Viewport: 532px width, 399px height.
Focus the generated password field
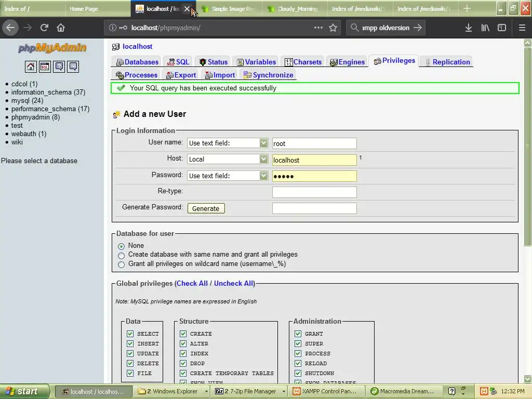tap(314, 208)
